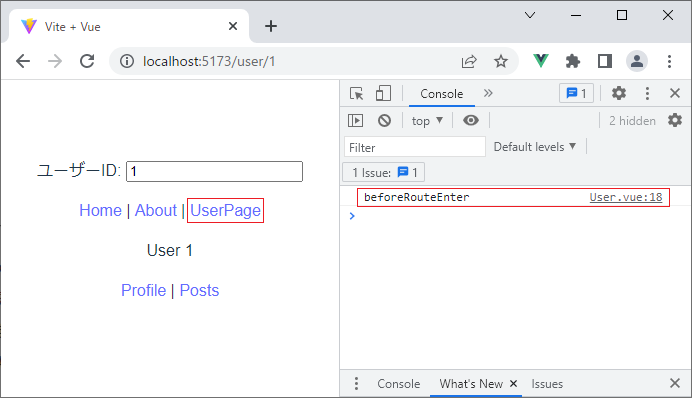Open a new browser tab
The image size is (692, 398).
pyautogui.click(x=271, y=26)
